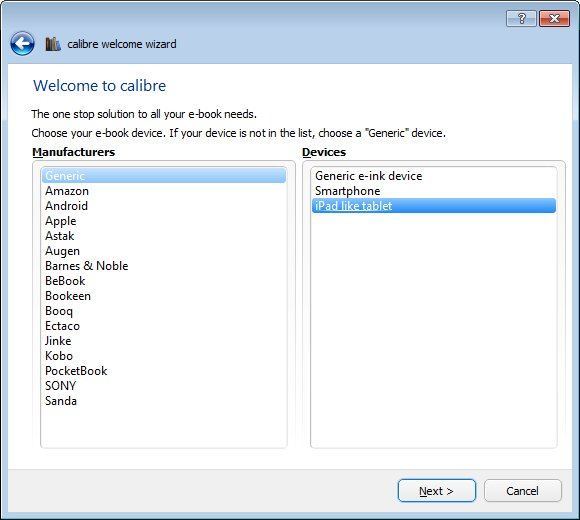Choose Booq manufacturer
This screenshot has height=520, width=580.
coord(164,311)
